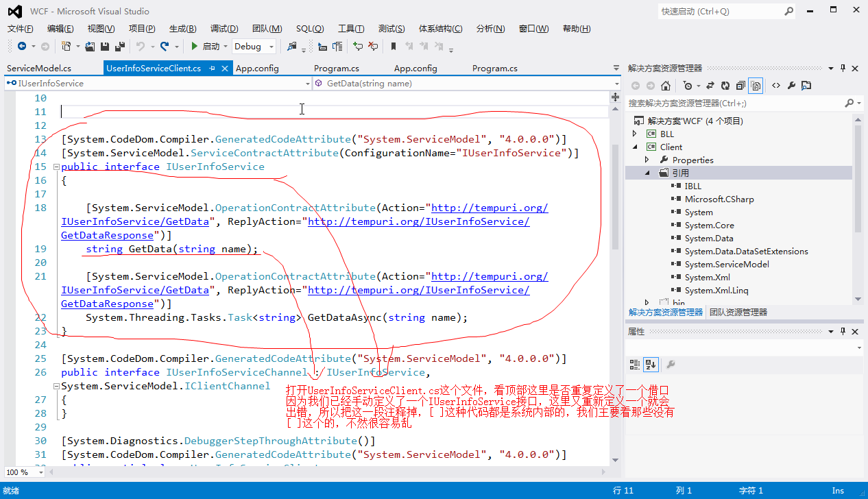This screenshot has height=499, width=868.
Task: Collapse the Client project node
Action: [x=635, y=147]
